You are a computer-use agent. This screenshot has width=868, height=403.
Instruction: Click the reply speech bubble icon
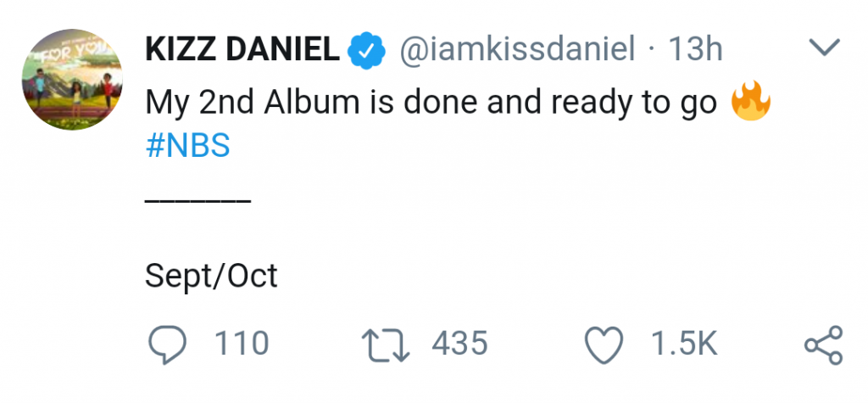[x=168, y=344]
